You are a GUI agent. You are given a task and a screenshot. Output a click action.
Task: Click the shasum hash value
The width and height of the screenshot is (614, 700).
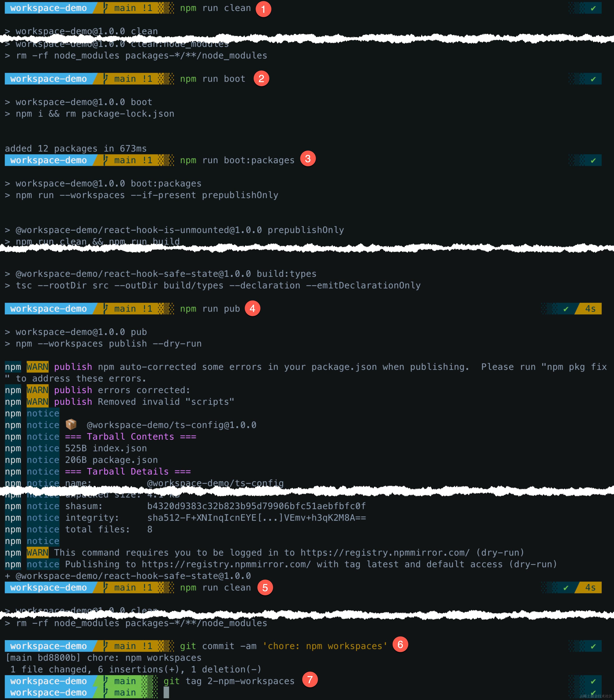(256, 506)
